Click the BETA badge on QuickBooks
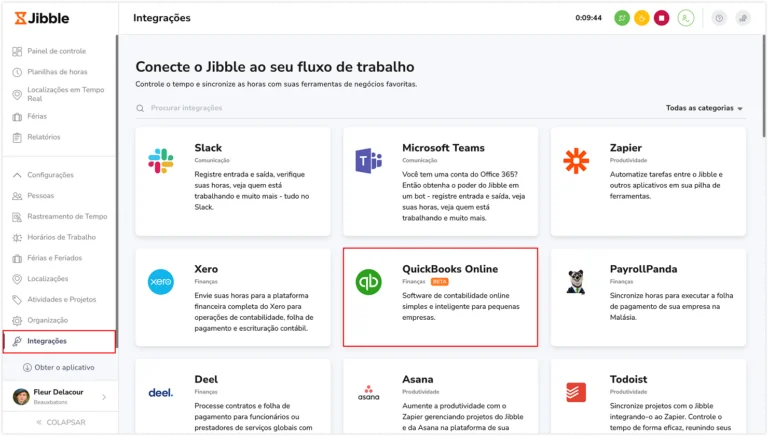The width and height of the screenshot is (768, 436). point(439,282)
